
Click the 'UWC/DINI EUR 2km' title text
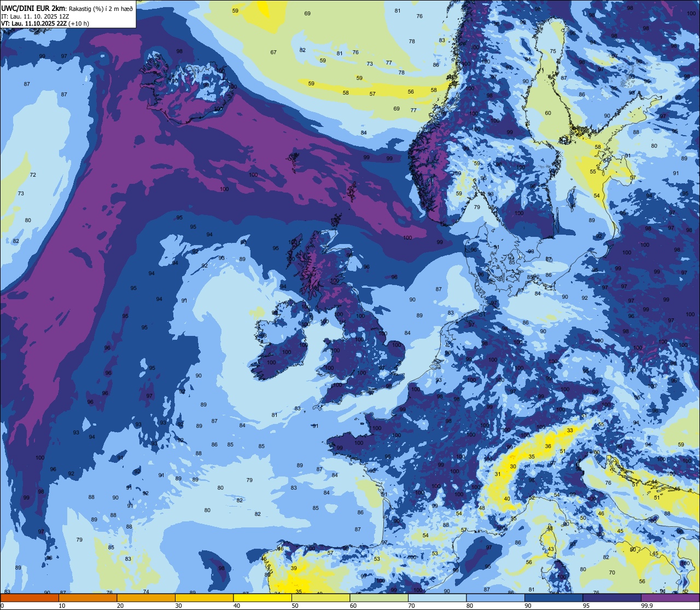(34, 8)
